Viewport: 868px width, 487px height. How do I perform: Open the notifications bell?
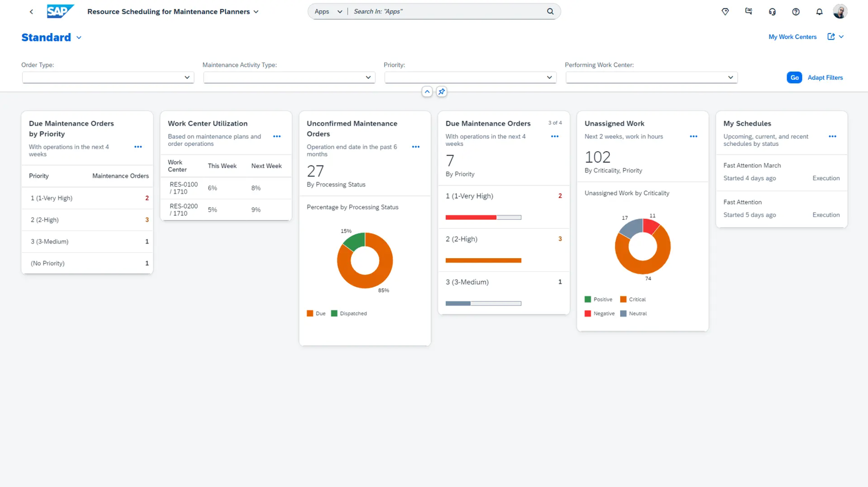(819, 12)
